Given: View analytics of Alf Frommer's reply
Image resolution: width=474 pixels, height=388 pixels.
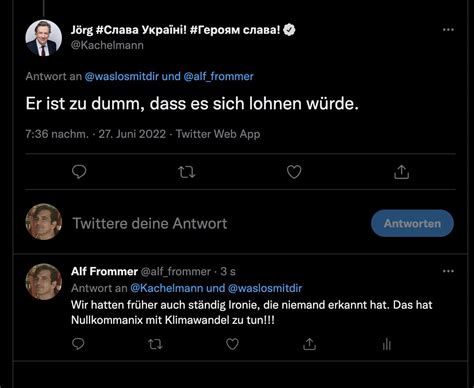Looking at the screenshot, I should pyautogui.click(x=386, y=344).
